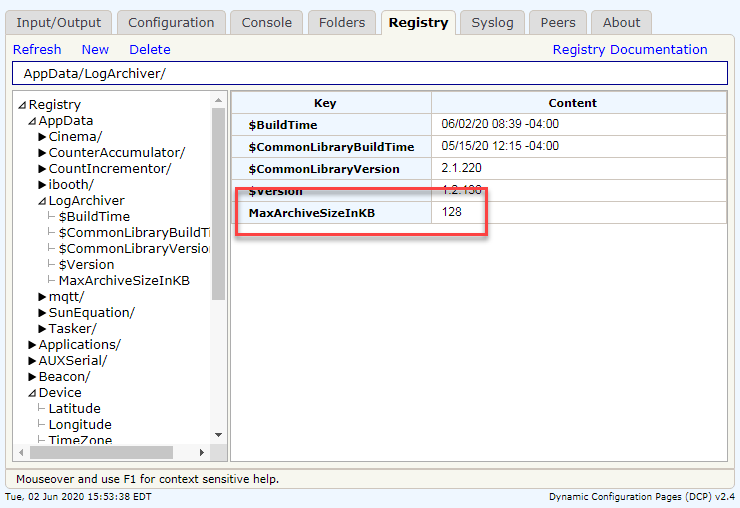
Task: Collapse the Device node
Action: 32,393
